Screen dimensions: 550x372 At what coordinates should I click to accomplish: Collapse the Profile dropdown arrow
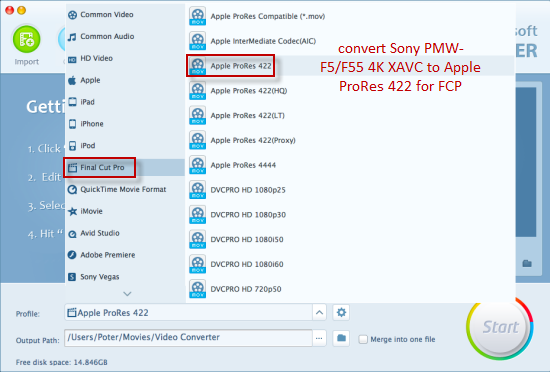point(319,312)
